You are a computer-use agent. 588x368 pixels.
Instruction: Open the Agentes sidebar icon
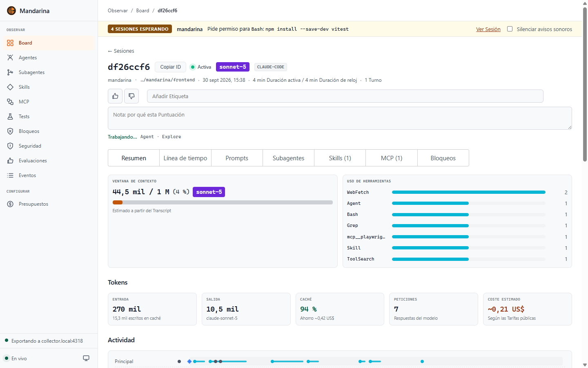point(10,58)
